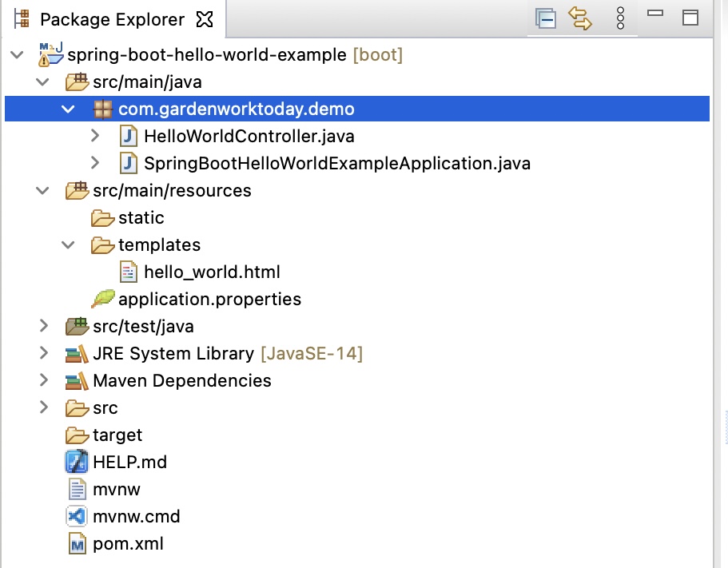728x568 pixels.
Task: Open the View Menu three-dots icon
Action: coord(620,19)
